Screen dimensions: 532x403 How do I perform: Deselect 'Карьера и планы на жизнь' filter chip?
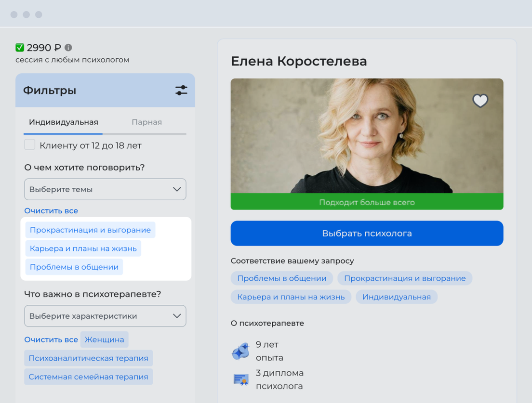pyautogui.click(x=83, y=248)
